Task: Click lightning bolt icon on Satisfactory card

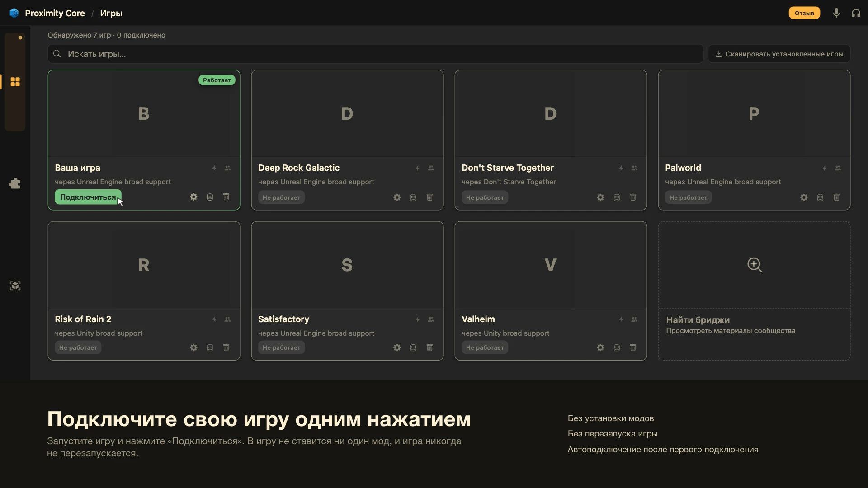Action: tap(418, 319)
